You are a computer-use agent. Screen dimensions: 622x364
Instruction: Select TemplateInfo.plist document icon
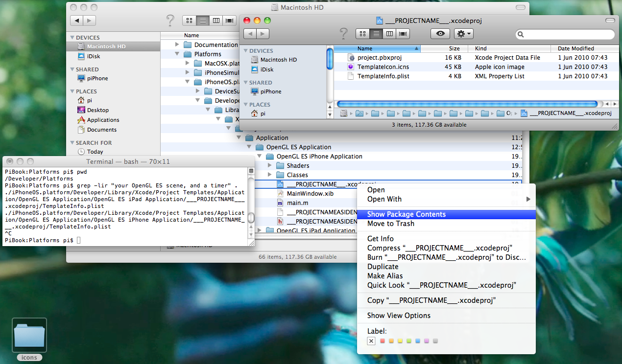click(x=351, y=76)
